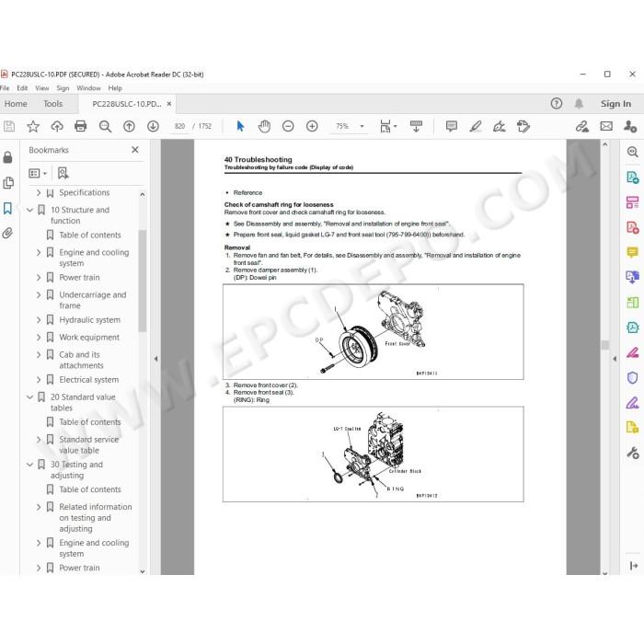Viewport: 644px width, 644px height.
Task: Click the upload to cloud icon
Action: [x=57, y=126]
